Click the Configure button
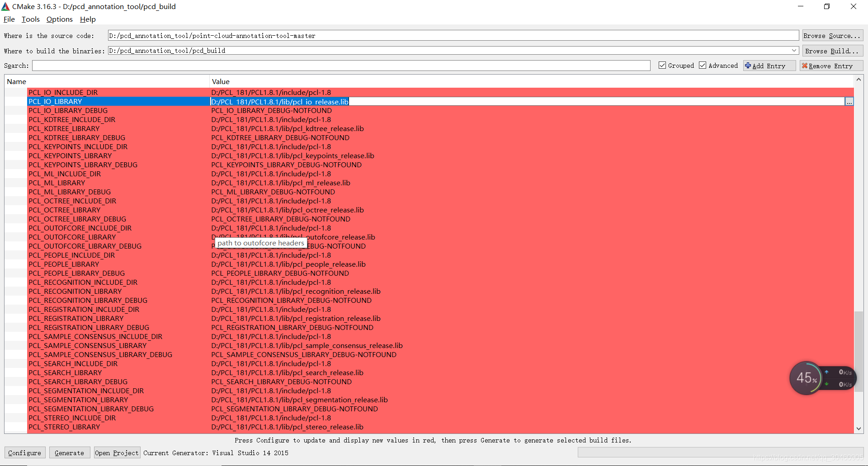Screen dimensions: 868x466 25,453
